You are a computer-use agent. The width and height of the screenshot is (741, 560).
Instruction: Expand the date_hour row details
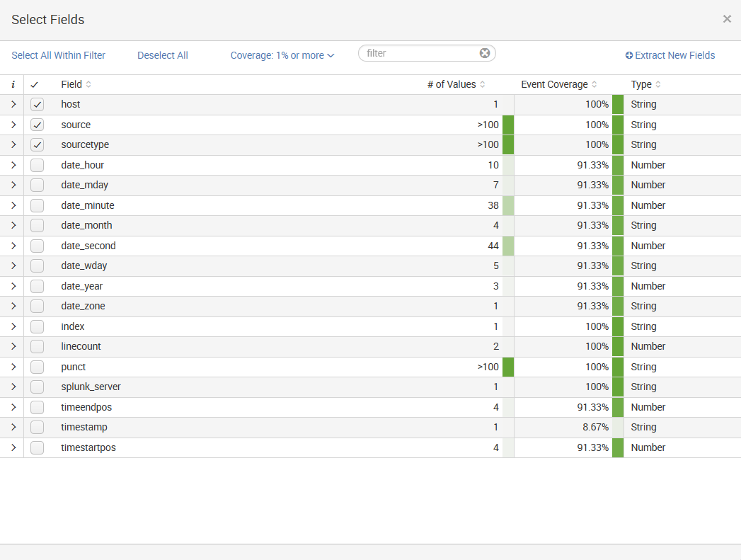tap(13, 164)
